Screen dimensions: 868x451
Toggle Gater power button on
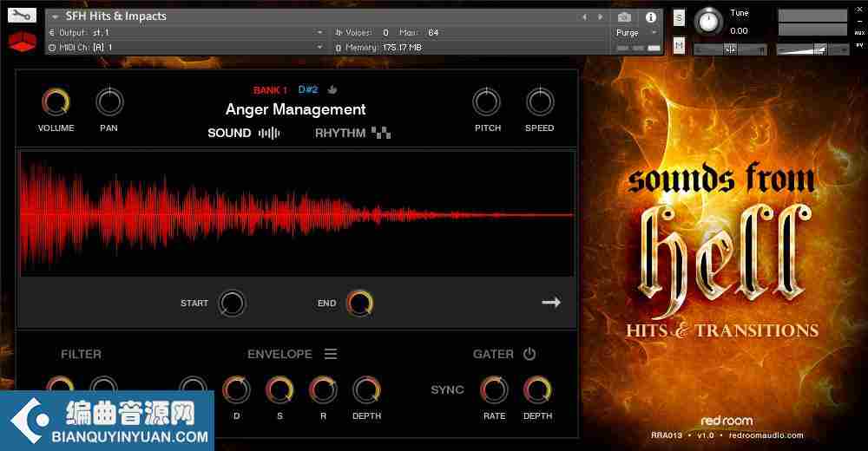click(529, 354)
